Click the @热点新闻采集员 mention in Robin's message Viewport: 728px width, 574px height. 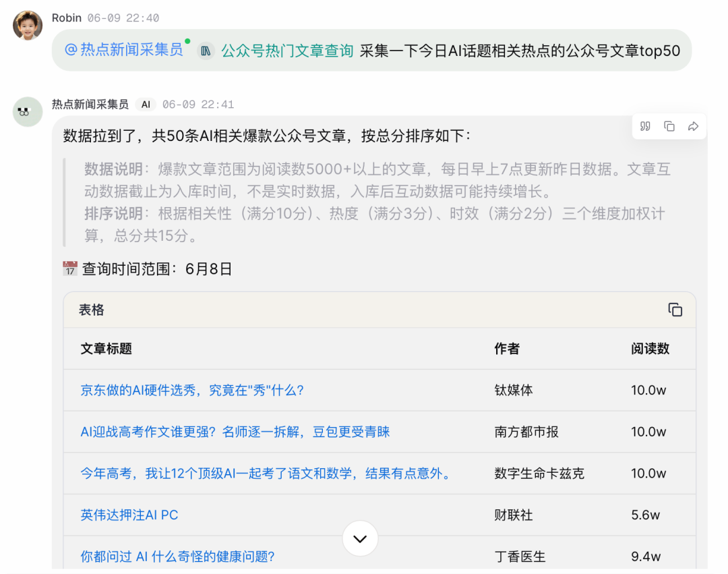123,50
